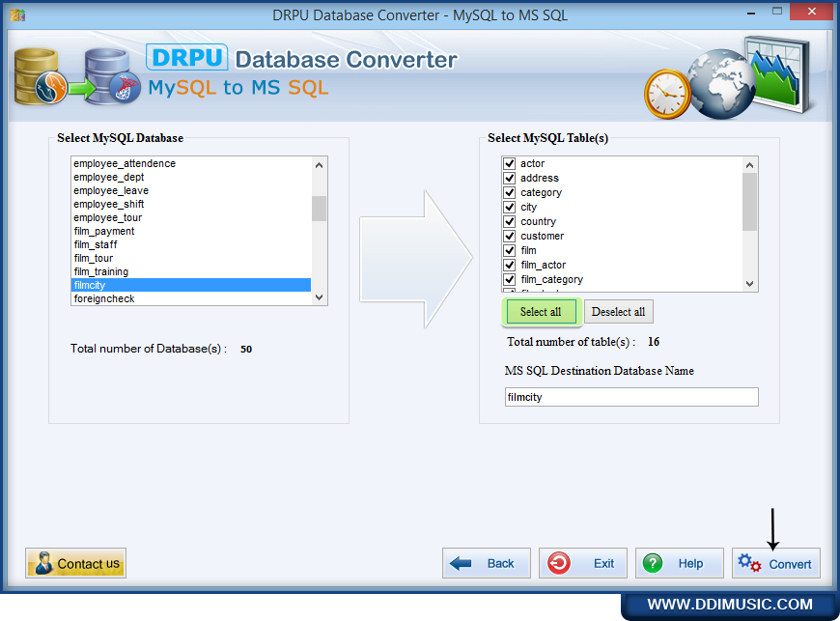840x621 pixels.
Task: Click the blue back-arrow icon on the Back button
Action: (461, 563)
